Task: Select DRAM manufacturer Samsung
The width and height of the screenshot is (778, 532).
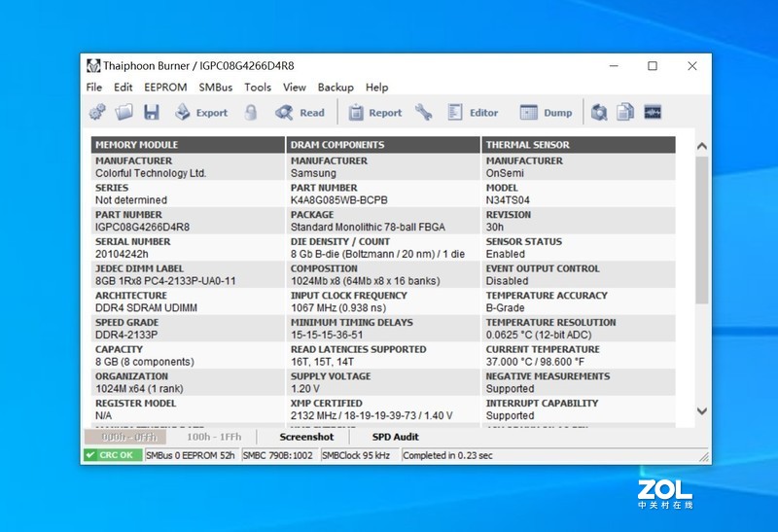Action: point(313,174)
